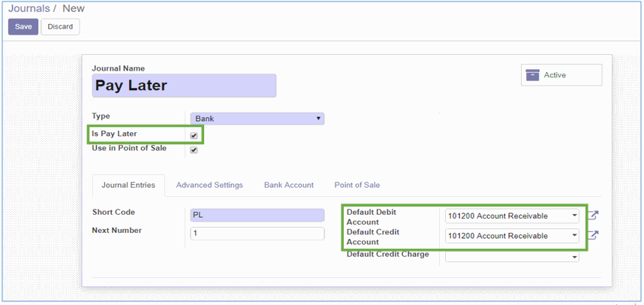This screenshot has width=644, height=305.
Task: Switch to the Advanced Settings tab
Action: point(209,185)
